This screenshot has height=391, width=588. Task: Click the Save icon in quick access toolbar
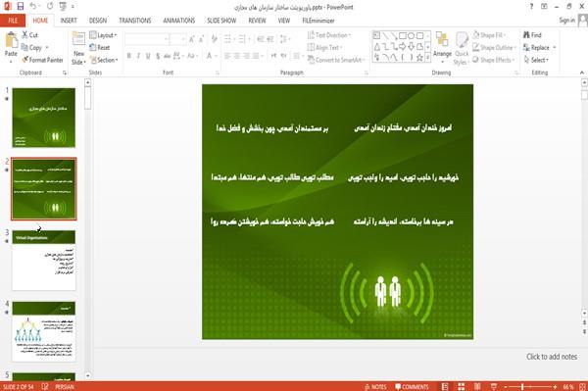tap(20, 7)
